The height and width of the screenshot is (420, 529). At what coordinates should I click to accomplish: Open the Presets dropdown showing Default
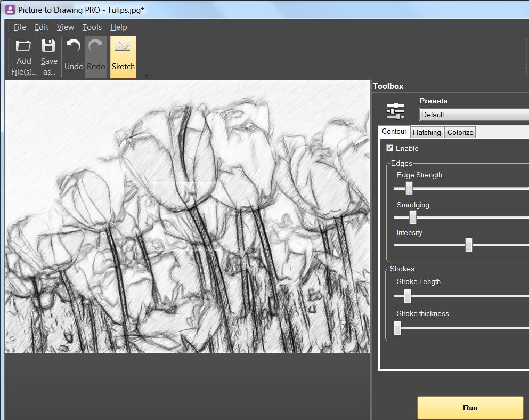[x=474, y=115]
